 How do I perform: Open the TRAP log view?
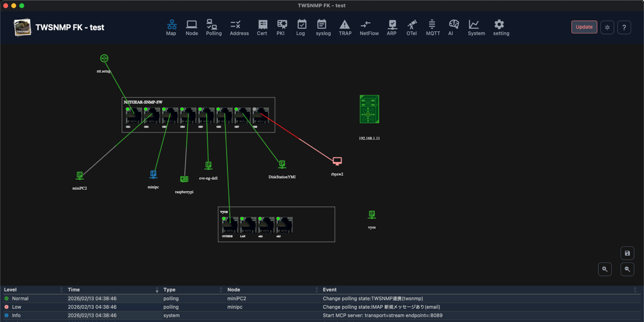pyautogui.click(x=345, y=27)
